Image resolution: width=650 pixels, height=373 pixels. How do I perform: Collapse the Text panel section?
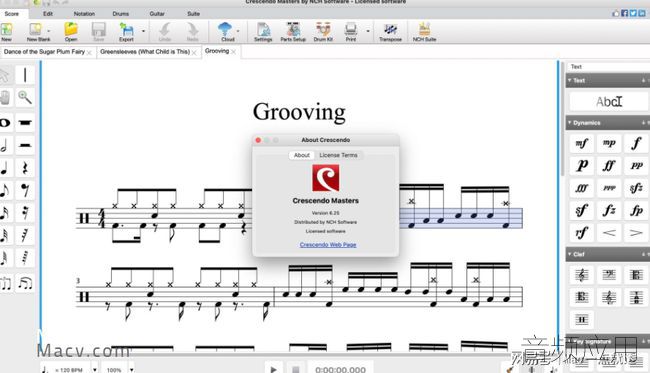[570, 80]
